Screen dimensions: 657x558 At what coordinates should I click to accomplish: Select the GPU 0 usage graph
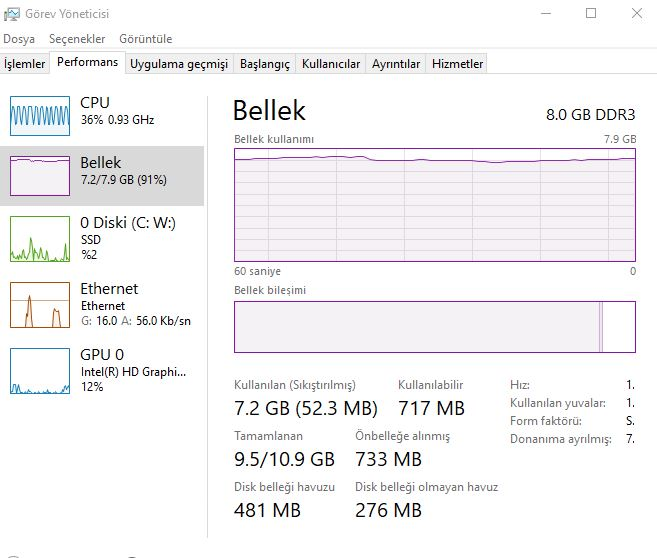[40, 371]
